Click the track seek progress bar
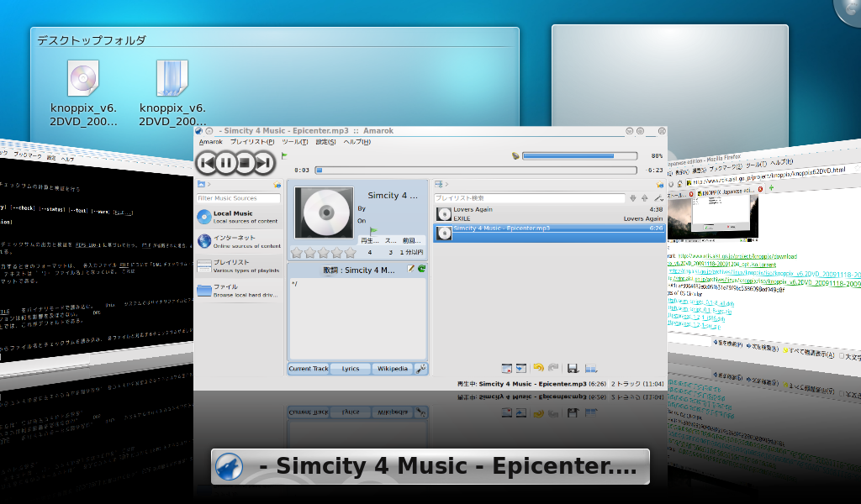Screen dimensions: 861x504 coord(476,171)
